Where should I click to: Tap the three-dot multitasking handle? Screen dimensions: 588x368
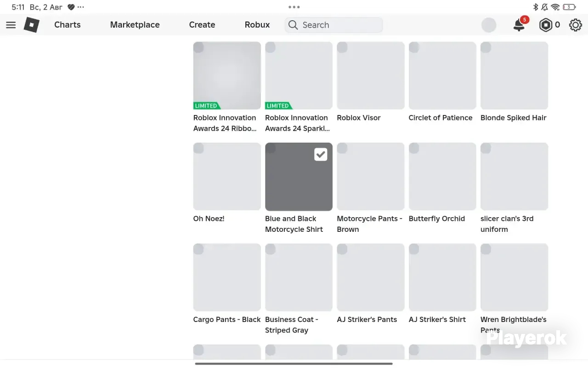[294, 7]
